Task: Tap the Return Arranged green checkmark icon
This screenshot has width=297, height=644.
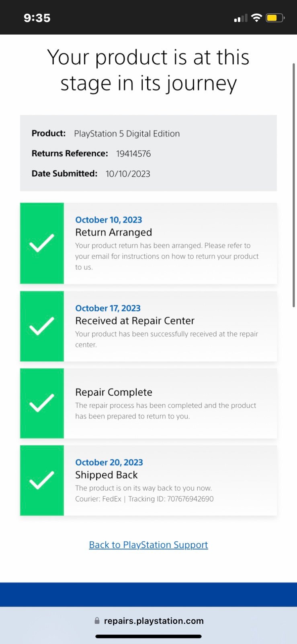Action: pos(42,243)
